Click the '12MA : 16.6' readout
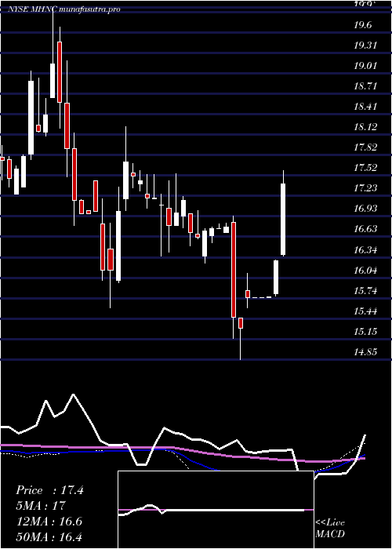Image resolution: width=392 pixels, height=549 pixels. [x=49, y=522]
